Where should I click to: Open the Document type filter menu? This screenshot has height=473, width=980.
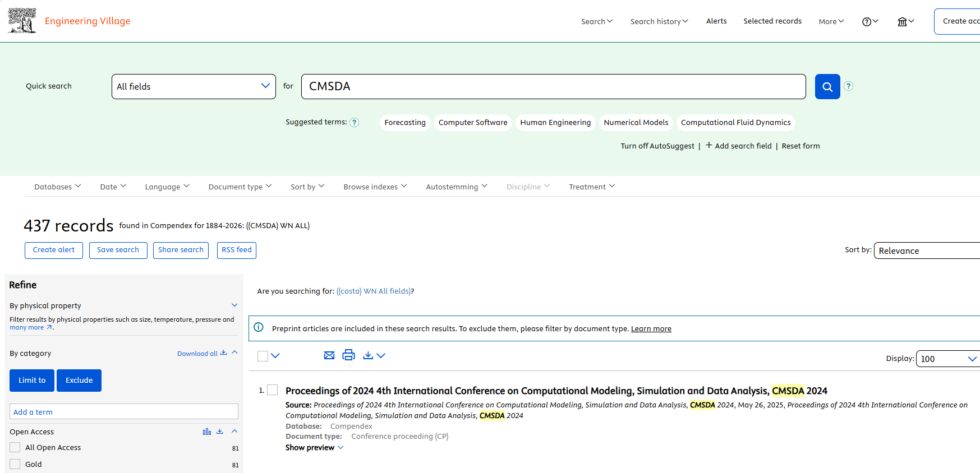(x=240, y=187)
